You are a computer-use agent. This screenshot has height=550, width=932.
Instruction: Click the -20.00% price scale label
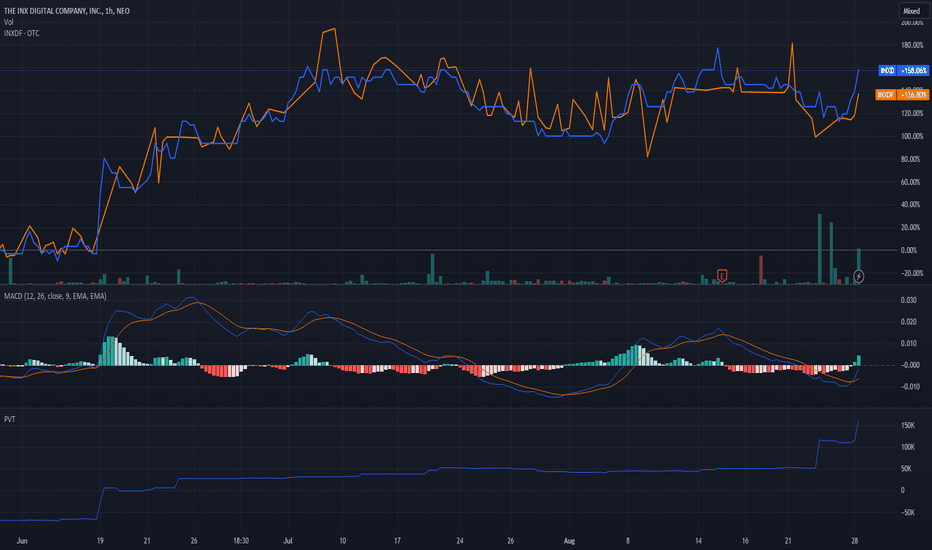click(x=911, y=273)
